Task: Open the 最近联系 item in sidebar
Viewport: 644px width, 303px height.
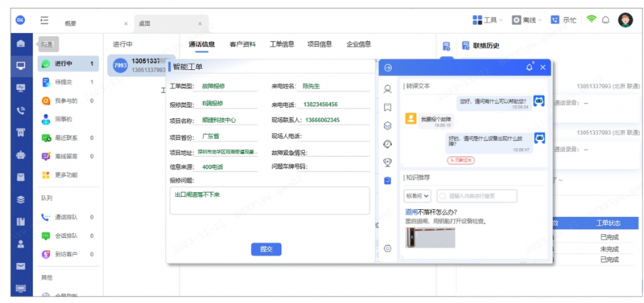Action: (x=68, y=138)
